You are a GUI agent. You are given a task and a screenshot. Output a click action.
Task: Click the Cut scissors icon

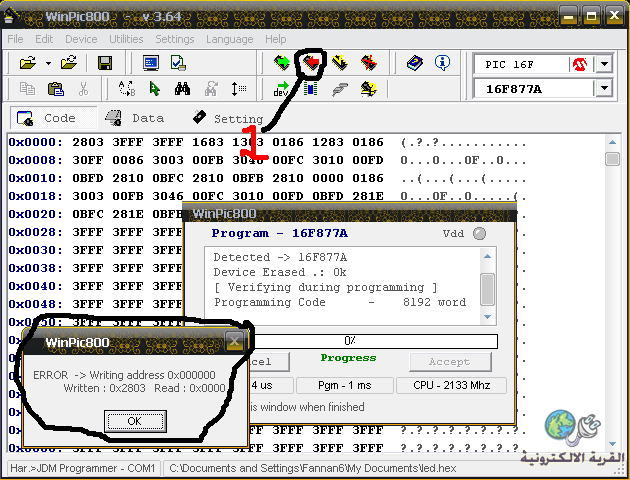tap(83, 89)
